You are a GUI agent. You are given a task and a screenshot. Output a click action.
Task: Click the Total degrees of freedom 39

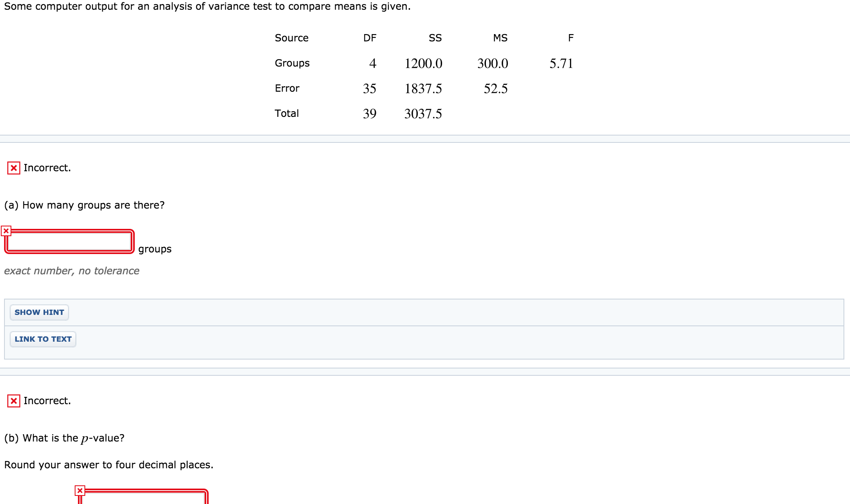(x=369, y=114)
